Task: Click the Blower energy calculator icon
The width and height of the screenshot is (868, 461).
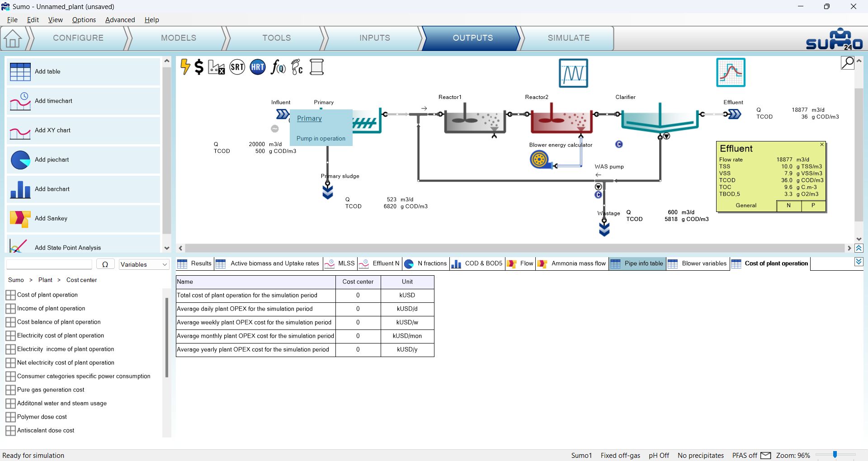Action: click(540, 159)
